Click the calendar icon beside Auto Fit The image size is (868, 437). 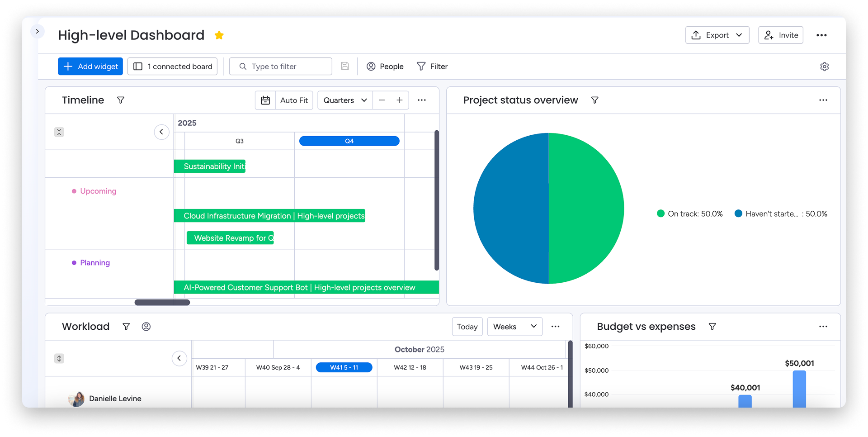tap(265, 100)
